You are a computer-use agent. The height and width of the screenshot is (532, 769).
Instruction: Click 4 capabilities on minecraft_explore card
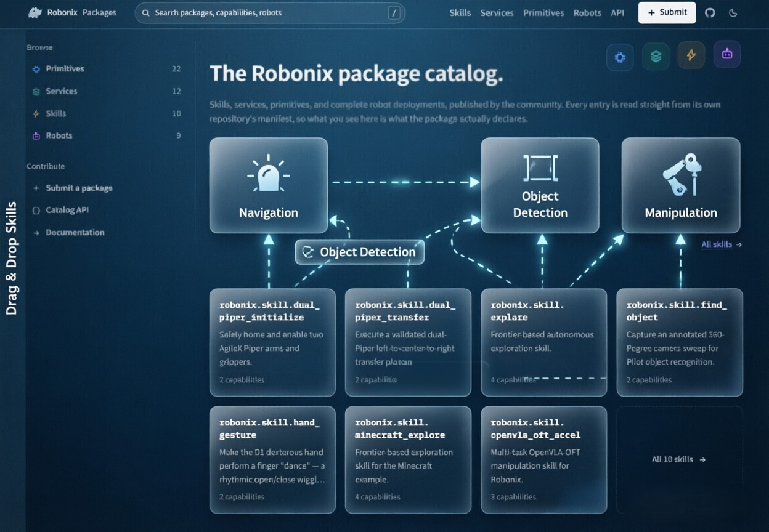(378, 497)
